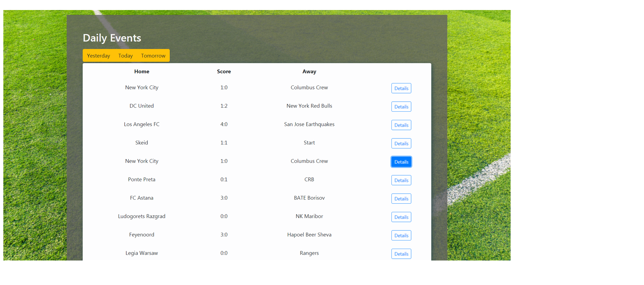Open Details for FC Astana match
The height and width of the screenshot is (285, 644).
[x=401, y=199]
